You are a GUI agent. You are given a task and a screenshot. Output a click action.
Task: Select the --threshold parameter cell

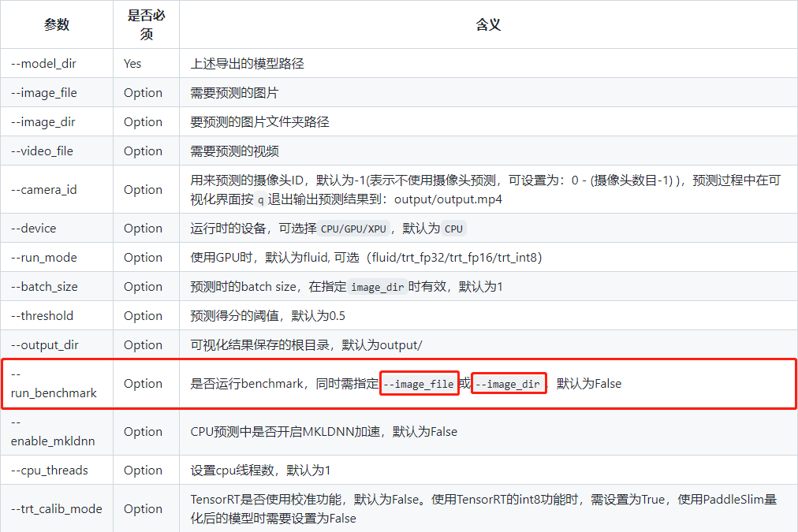click(x=44, y=315)
